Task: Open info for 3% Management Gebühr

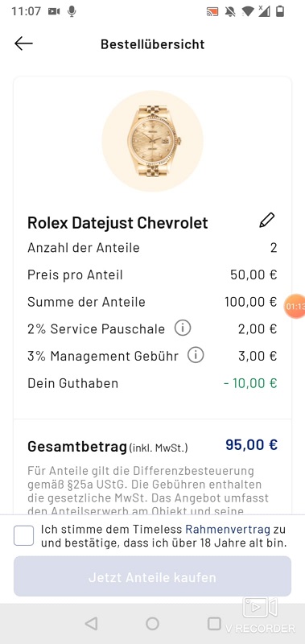Action: [x=196, y=356]
